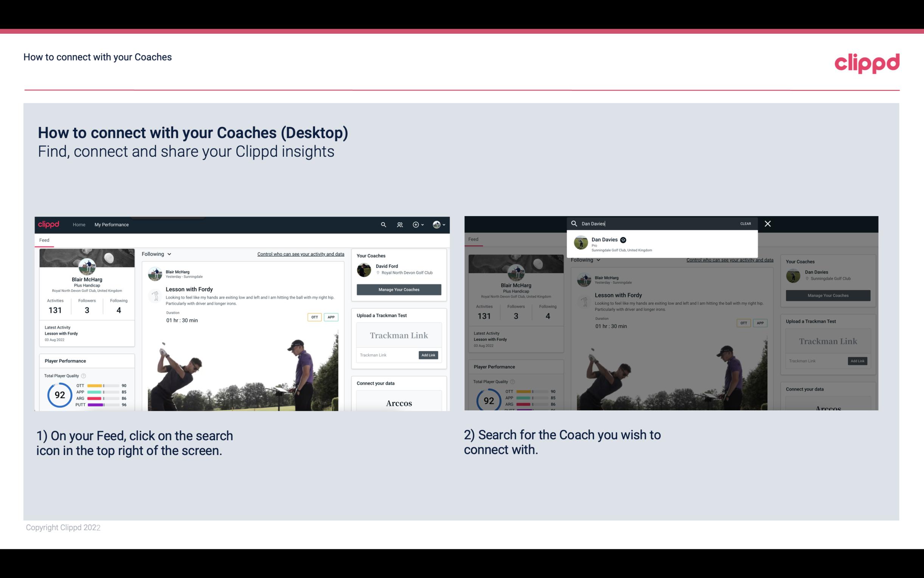Click the Feed tab label
This screenshot has height=578, width=924.
click(x=44, y=239)
